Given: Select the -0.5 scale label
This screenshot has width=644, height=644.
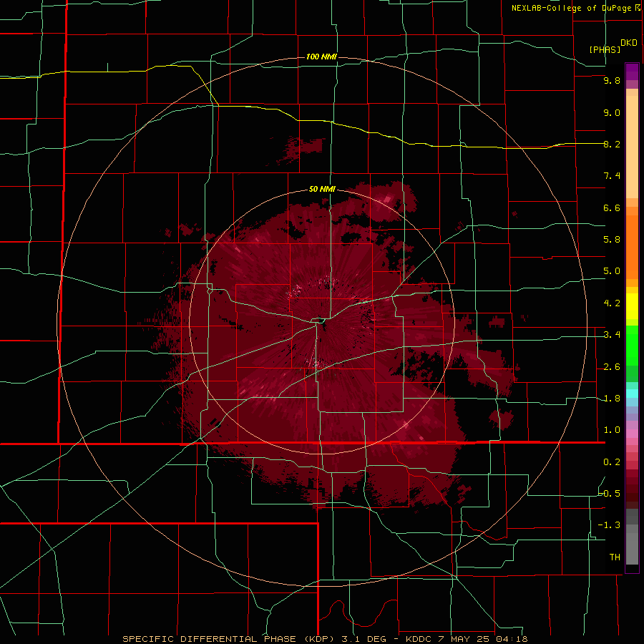Looking at the screenshot, I should click(610, 493).
